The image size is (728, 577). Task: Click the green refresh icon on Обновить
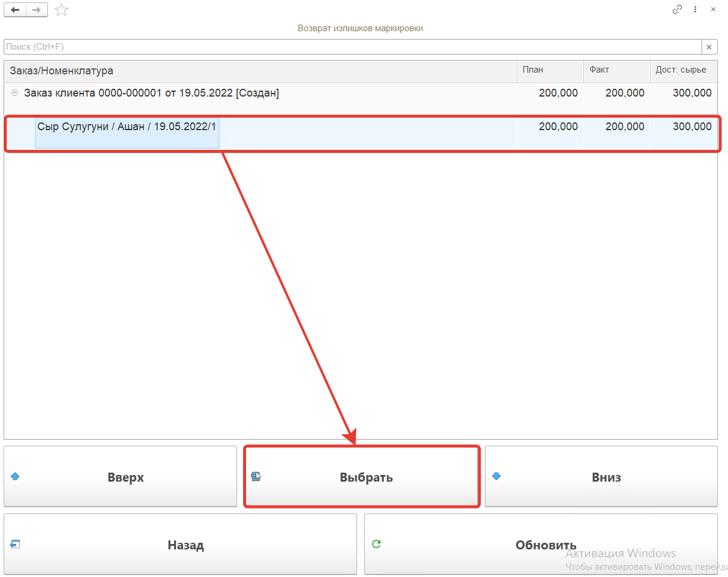pos(376,544)
